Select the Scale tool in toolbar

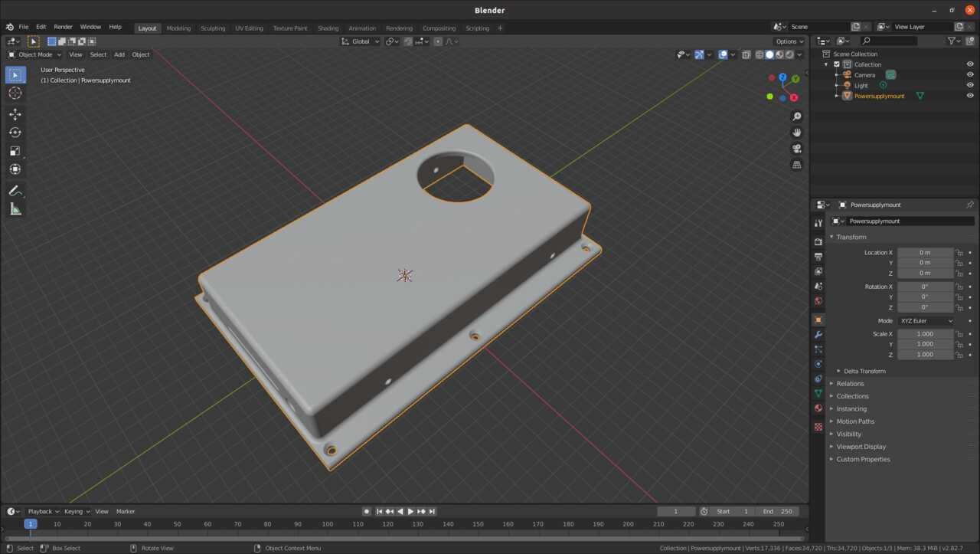point(15,151)
